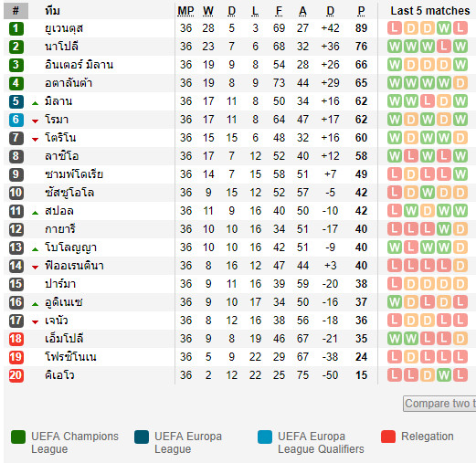Click the red rank 20 badge
Image resolution: width=476 pixels, height=463 pixels.
pos(16,375)
